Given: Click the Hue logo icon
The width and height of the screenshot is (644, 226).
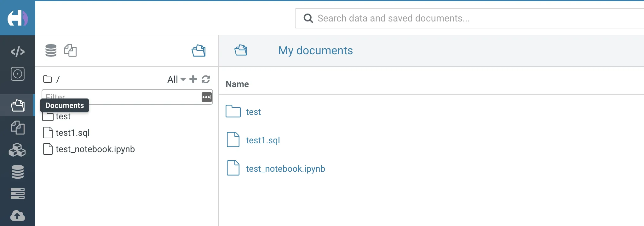Looking at the screenshot, I should pyautogui.click(x=17, y=18).
